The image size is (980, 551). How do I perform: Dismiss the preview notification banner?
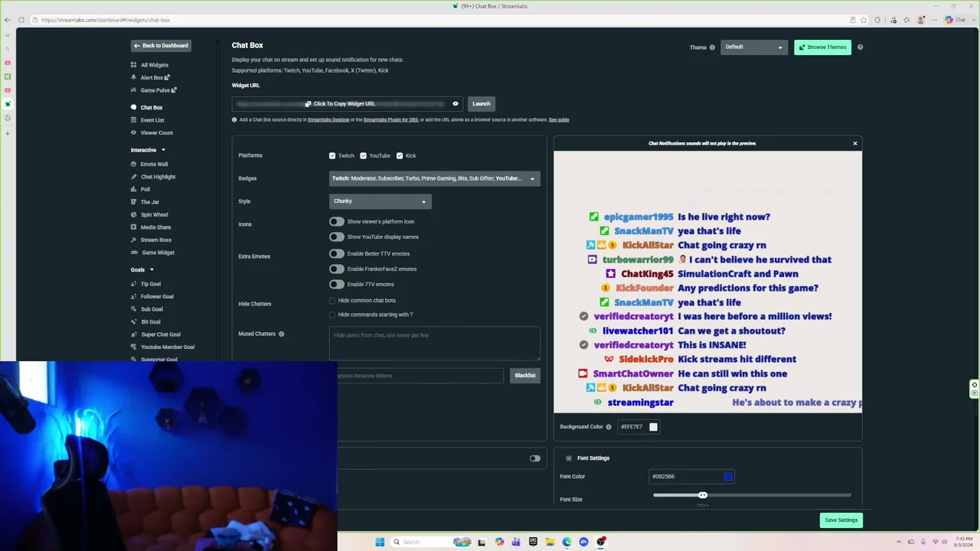[x=855, y=143]
